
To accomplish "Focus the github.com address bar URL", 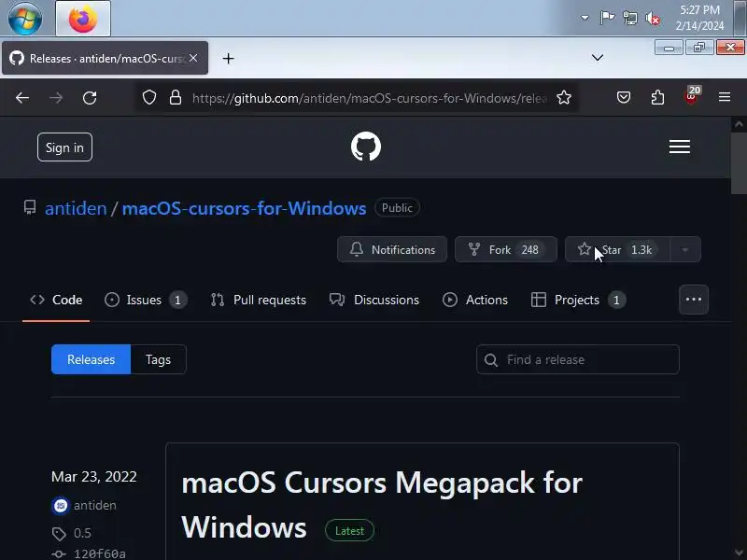I will (x=369, y=98).
